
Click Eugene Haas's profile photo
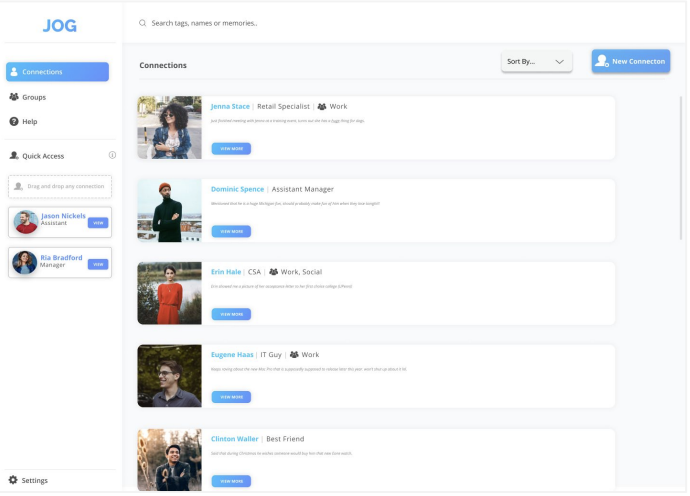[169, 375]
